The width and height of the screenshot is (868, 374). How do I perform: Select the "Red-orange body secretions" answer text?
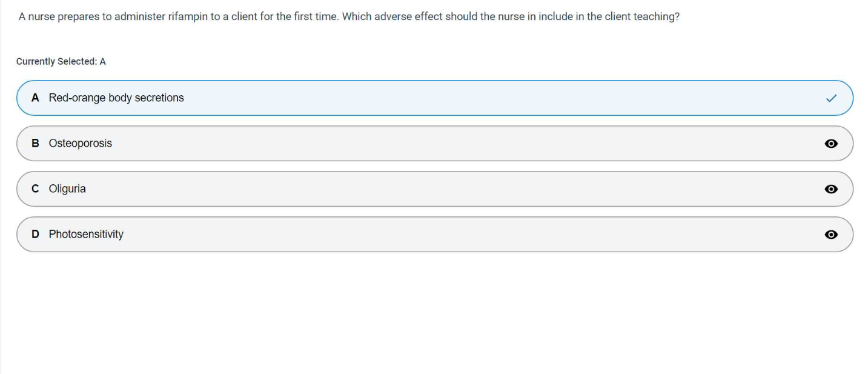click(116, 98)
